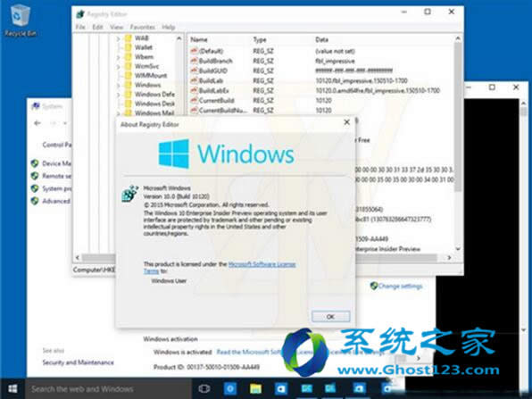Click the values pane scroll down arrow

[458, 249]
